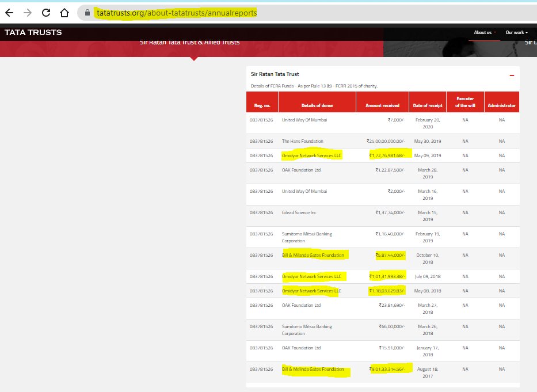Open the browser home page icon

click(64, 13)
